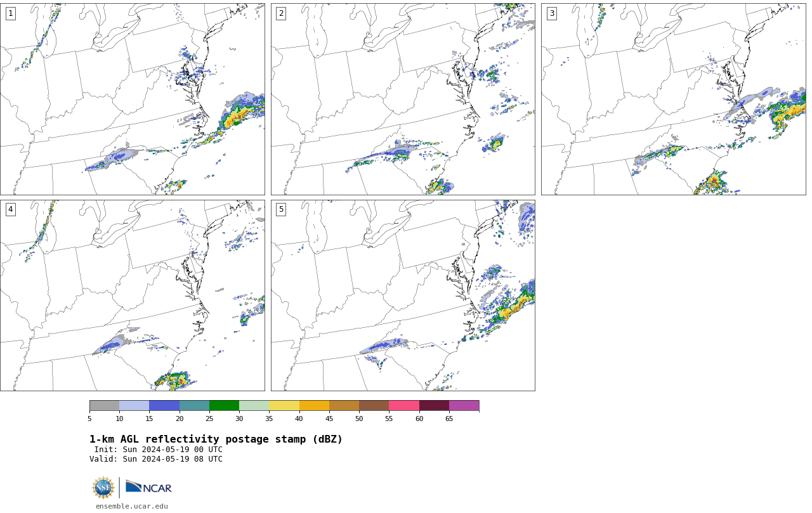Click the colorbar tick label 50
This screenshot has width=812, height=513.
tap(359, 419)
